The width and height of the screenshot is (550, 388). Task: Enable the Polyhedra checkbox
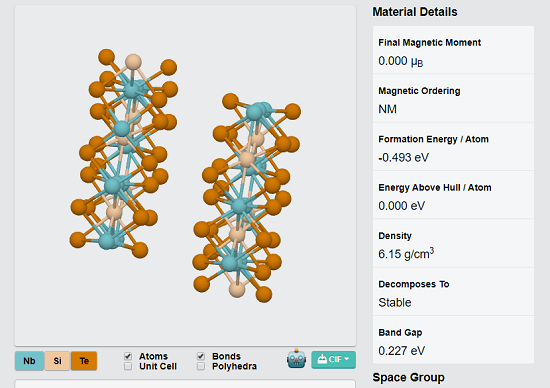201,366
